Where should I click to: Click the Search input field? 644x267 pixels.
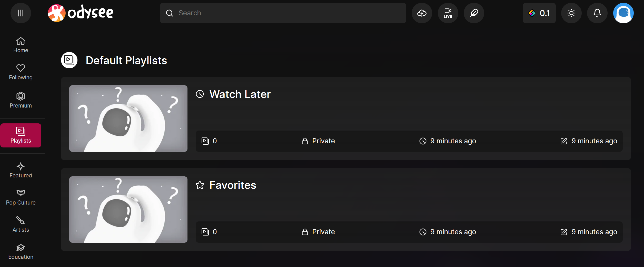pyautogui.click(x=283, y=13)
